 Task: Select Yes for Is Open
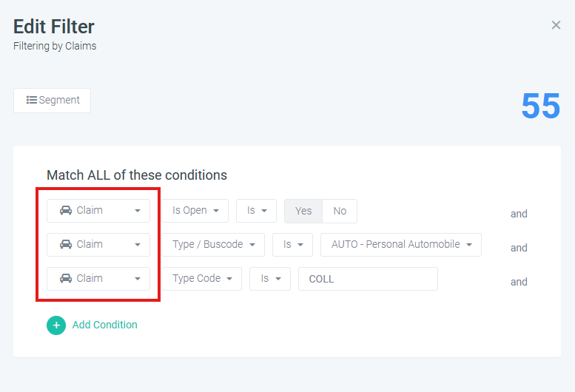303,211
